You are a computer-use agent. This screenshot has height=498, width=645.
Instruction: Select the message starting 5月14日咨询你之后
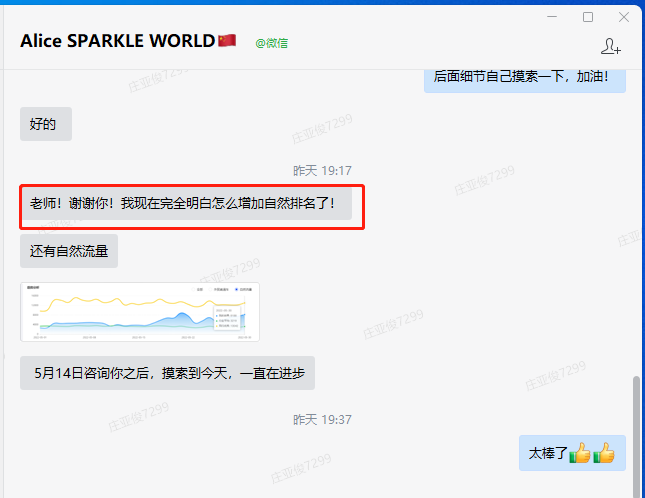tap(167, 373)
